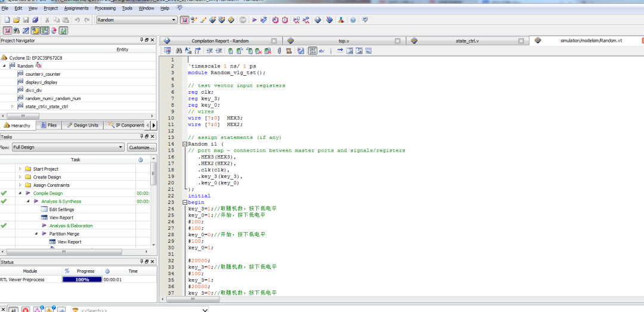Select counter:i_counter in the hierarchy tree
The height and width of the screenshot is (312, 644).
click(x=42, y=74)
